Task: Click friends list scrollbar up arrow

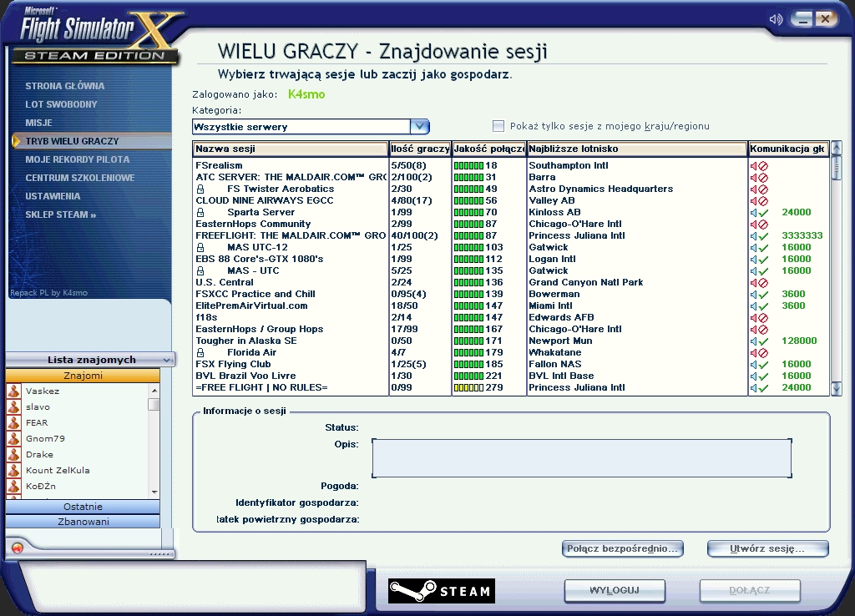Action: click(x=154, y=391)
